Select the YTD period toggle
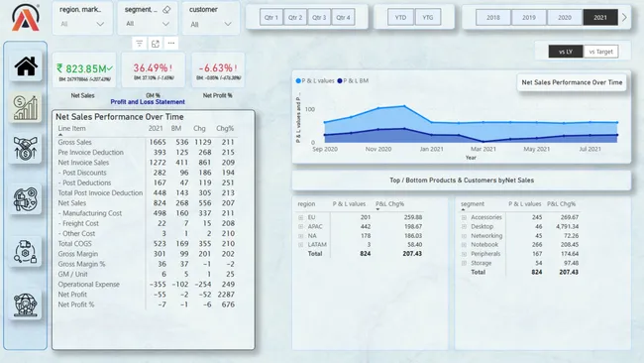Image resolution: width=644 pixels, height=363 pixels. coord(400,17)
